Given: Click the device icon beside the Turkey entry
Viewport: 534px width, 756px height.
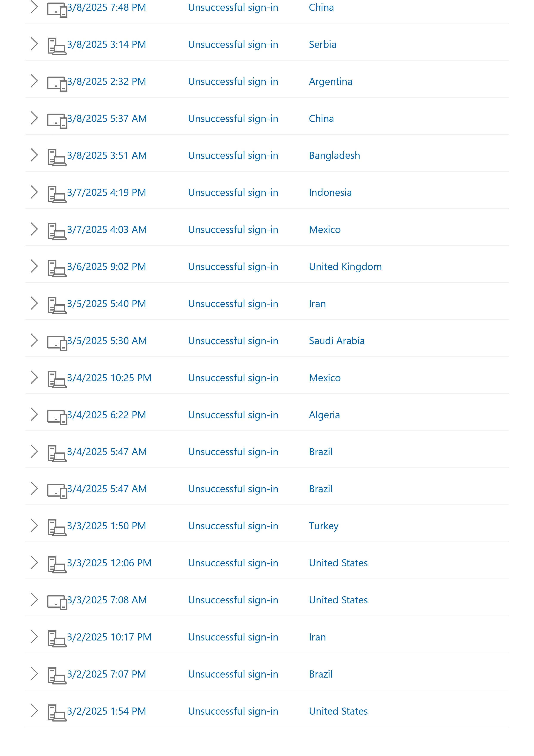Looking at the screenshot, I should coord(57,528).
